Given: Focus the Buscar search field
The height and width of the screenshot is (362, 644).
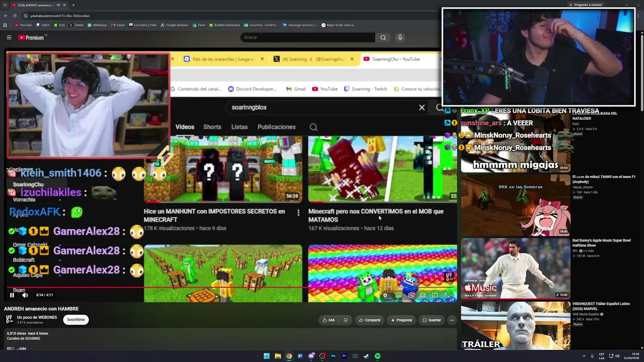Looking at the screenshot, I should tap(307, 37).
